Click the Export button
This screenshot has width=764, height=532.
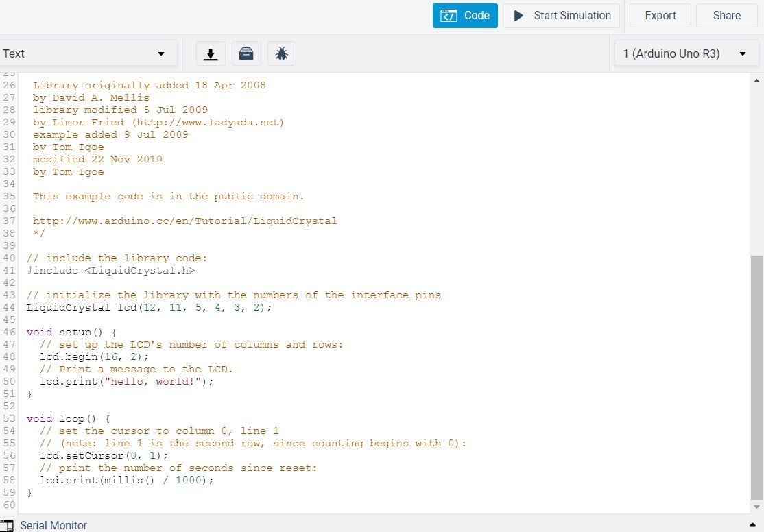(x=660, y=15)
